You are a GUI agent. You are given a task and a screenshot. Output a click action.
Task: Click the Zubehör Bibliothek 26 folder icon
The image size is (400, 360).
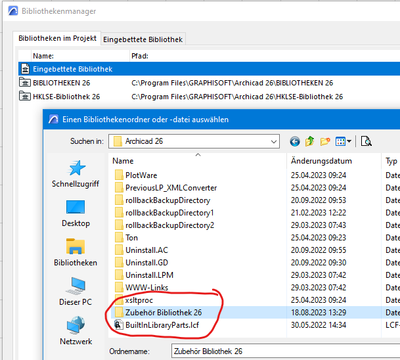(119, 313)
